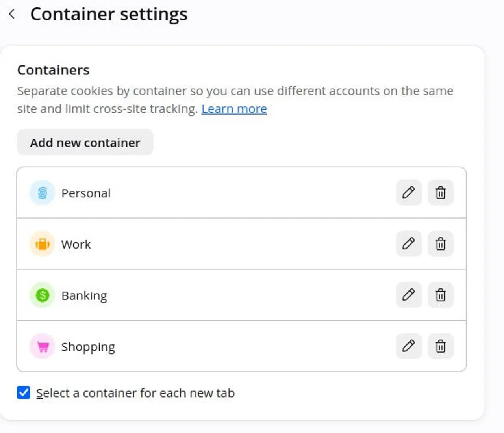Image resolution: width=504 pixels, height=433 pixels.
Task: Select the Personal container row label
Action: (86, 193)
